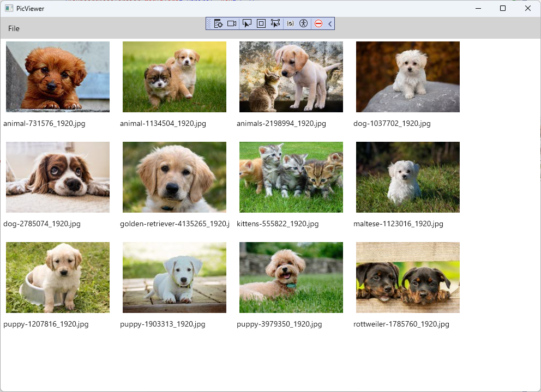Click filename animal-731576_1920.jpg
Viewport: 541px width, 392px height.
(44, 124)
